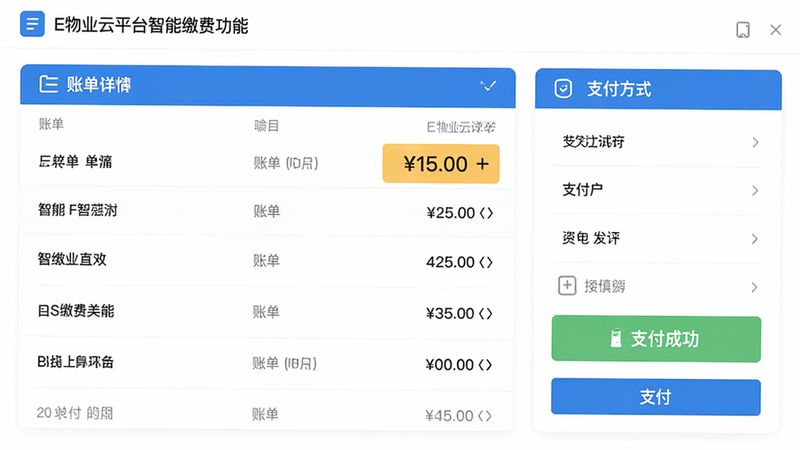Click the blue document app icon
The width and height of the screenshot is (800, 450).
(32, 23)
